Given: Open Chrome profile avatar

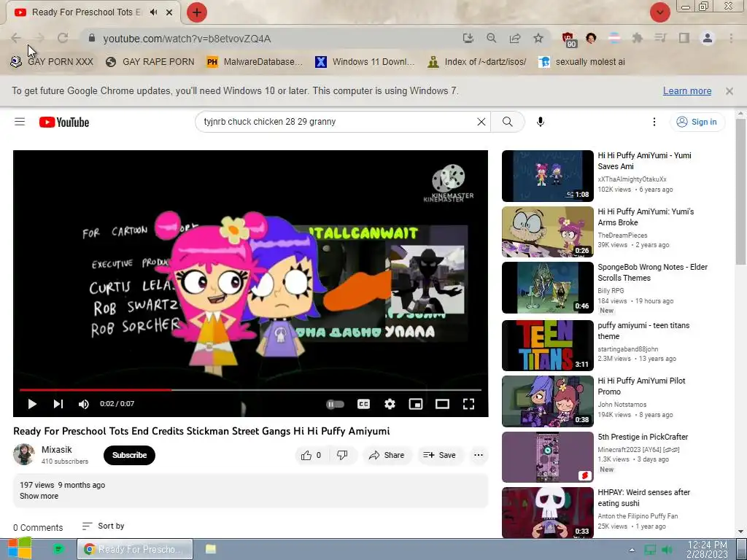Looking at the screenshot, I should coord(708,38).
